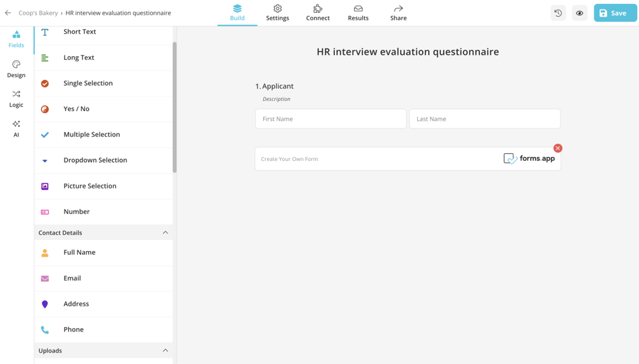This screenshot has height=364, width=639.
Task: Add a Dropdown Selection field
Action: pyautogui.click(x=104, y=160)
